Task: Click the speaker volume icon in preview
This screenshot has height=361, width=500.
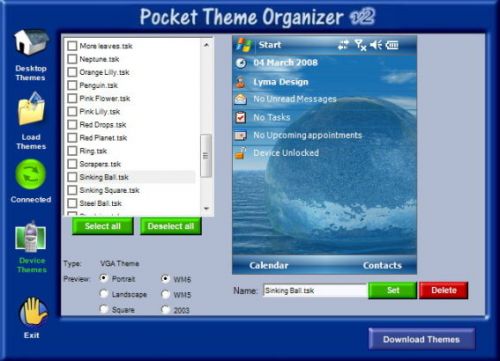Action: point(376,45)
